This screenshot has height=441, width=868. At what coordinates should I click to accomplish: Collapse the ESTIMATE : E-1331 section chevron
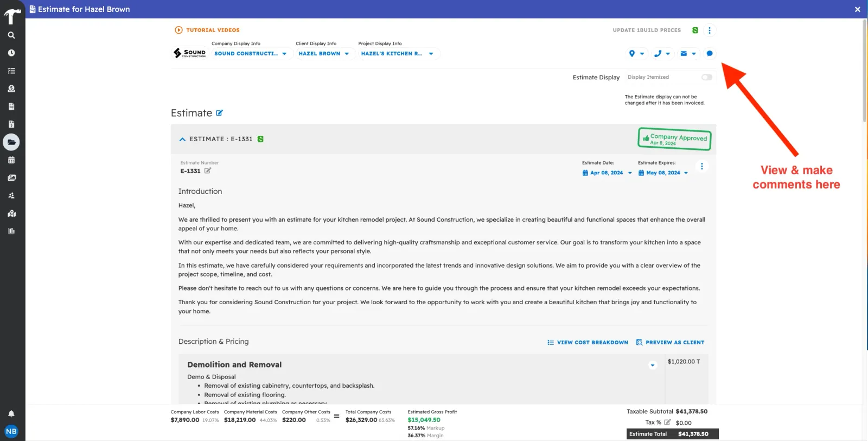[x=182, y=140]
